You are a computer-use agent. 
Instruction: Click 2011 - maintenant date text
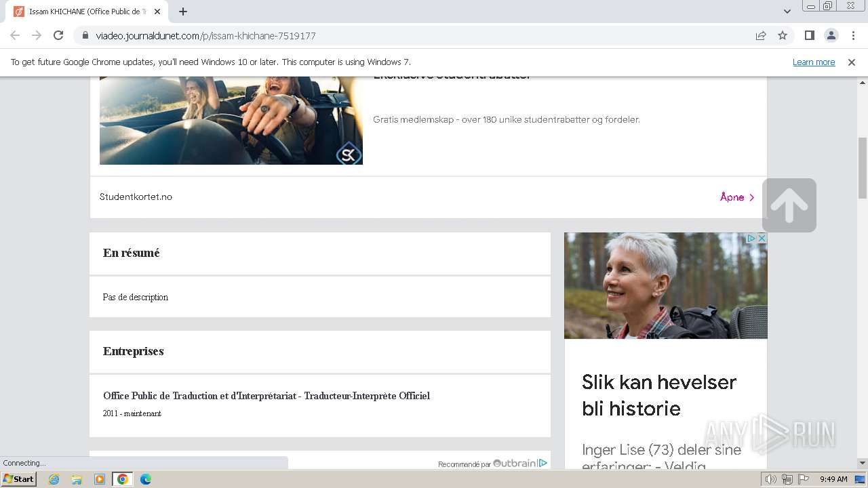pos(132,413)
